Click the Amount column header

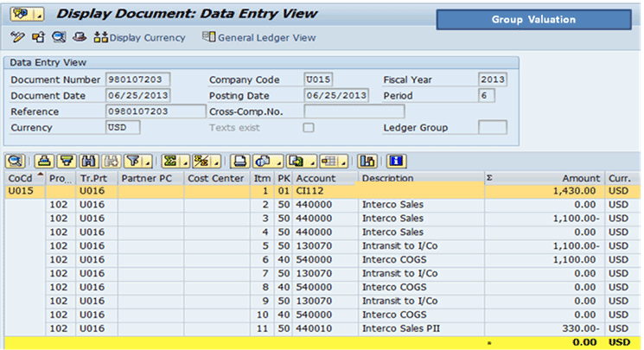pyautogui.click(x=579, y=178)
